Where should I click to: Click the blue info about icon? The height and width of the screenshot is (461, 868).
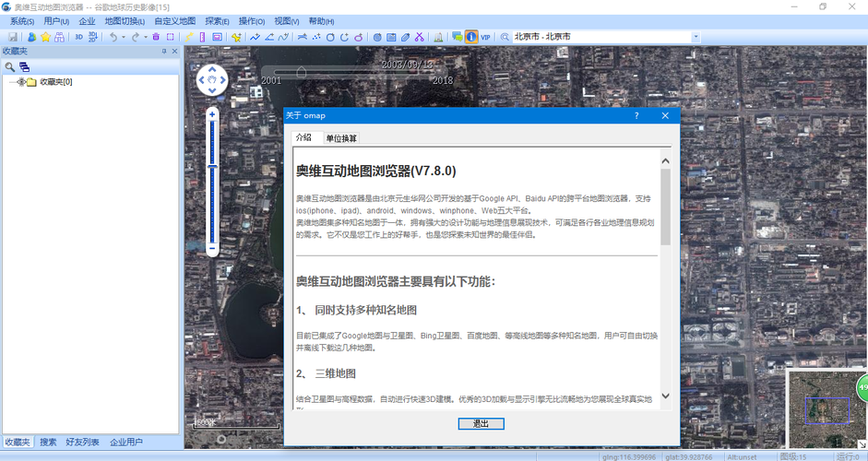point(471,37)
